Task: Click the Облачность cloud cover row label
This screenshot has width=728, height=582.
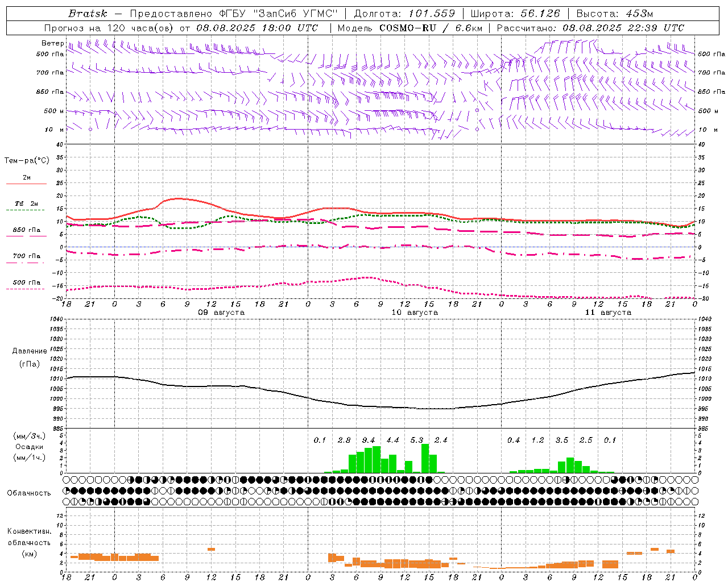Action: 28,493
